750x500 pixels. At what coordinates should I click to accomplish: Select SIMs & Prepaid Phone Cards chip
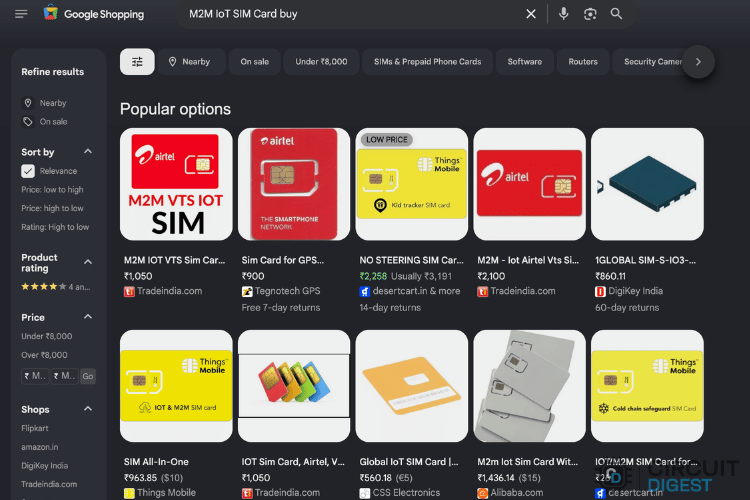click(428, 62)
